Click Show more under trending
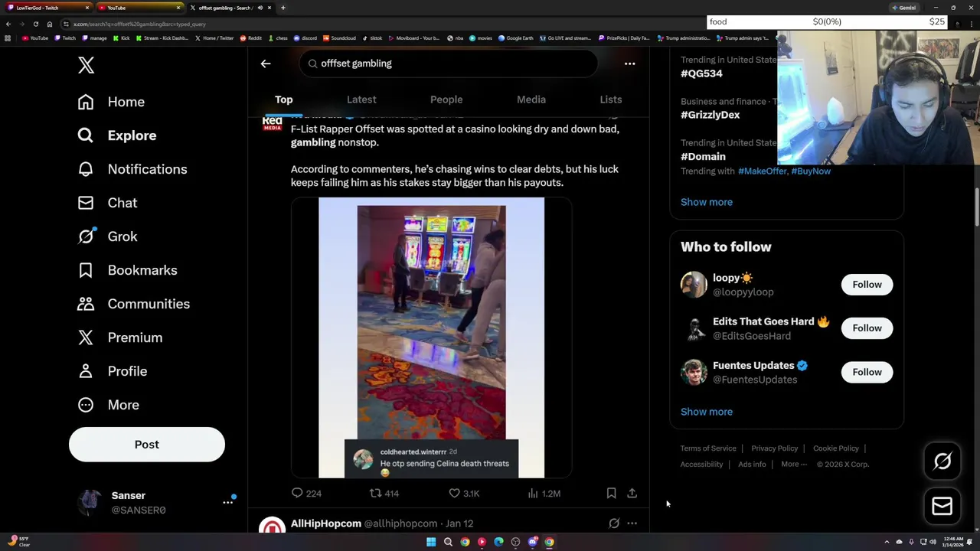The width and height of the screenshot is (980, 551). (707, 202)
